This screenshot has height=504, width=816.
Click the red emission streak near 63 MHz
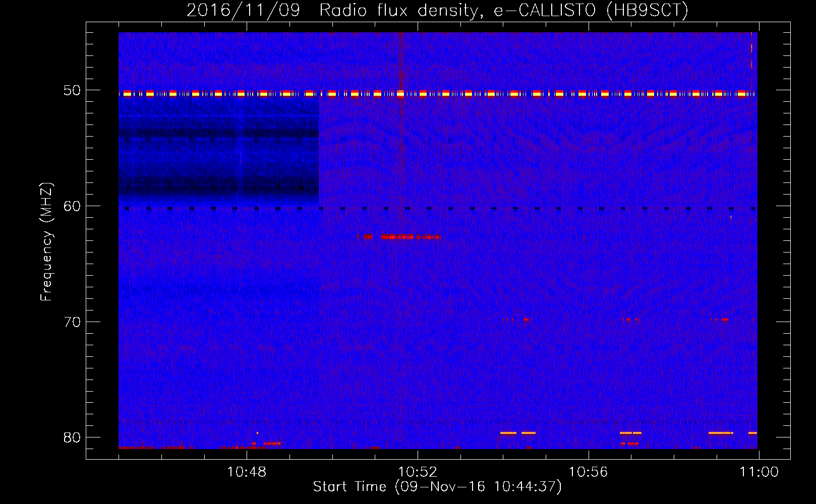pyautogui.click(x=398, y=236)
